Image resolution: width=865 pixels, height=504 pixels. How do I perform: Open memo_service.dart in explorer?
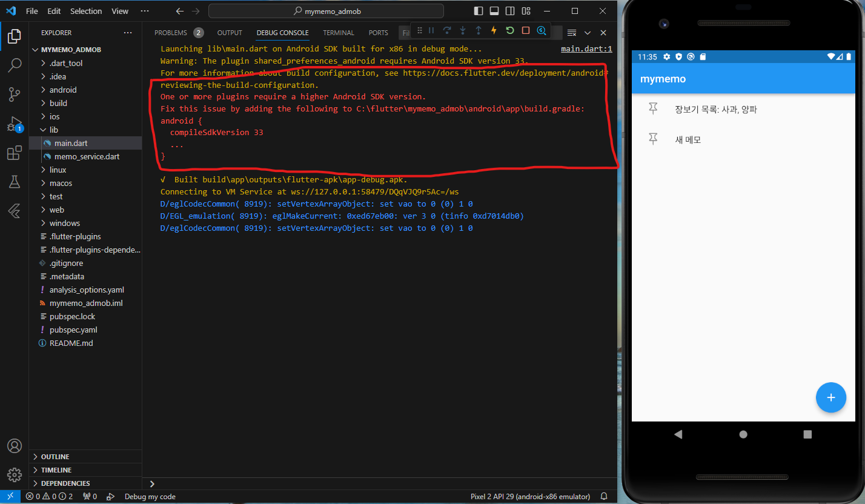pos(85,156)
